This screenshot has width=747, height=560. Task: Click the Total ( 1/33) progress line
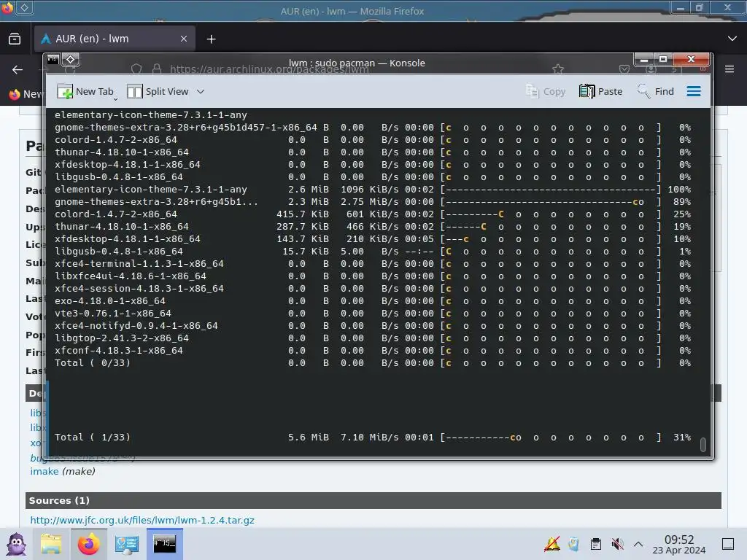[x=373, y=437]
